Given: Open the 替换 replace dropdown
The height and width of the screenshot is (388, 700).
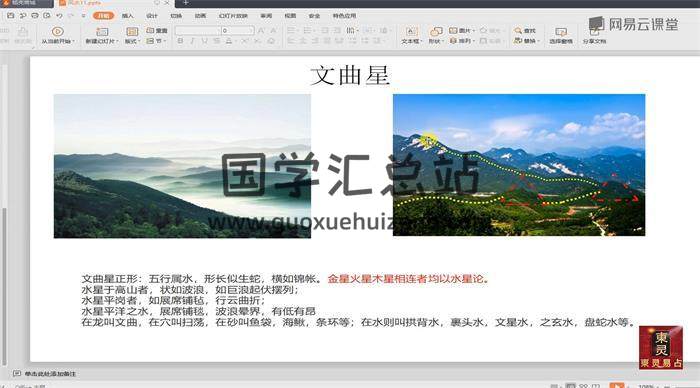Looking at the screenshot, I should pos(526,41).
